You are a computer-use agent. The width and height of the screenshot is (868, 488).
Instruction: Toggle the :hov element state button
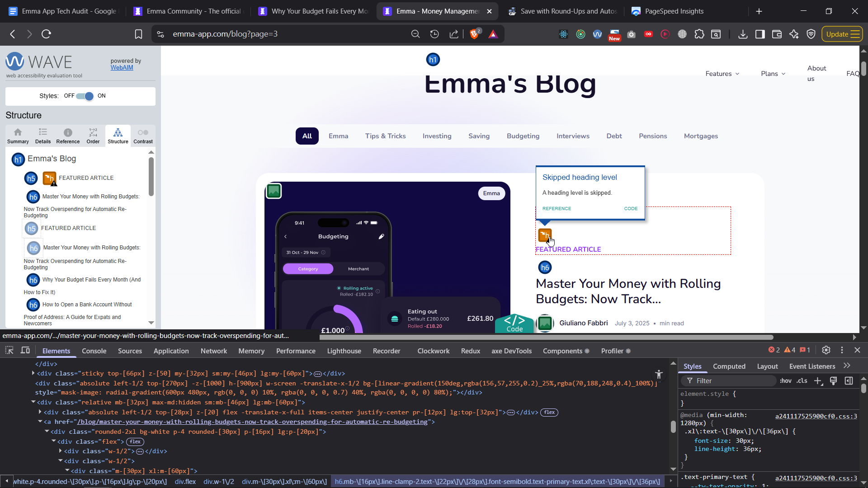coord(785,381)
